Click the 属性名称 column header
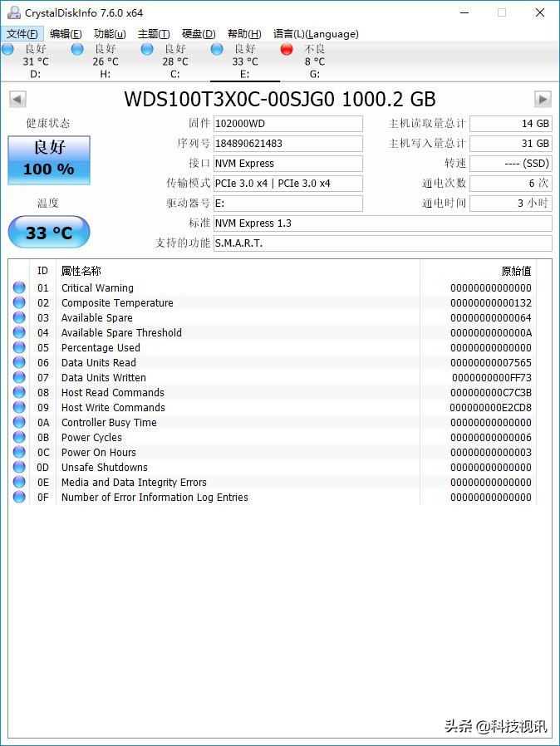Image resolution: width=560 pixels, height=746 pixels. (238, 271)
